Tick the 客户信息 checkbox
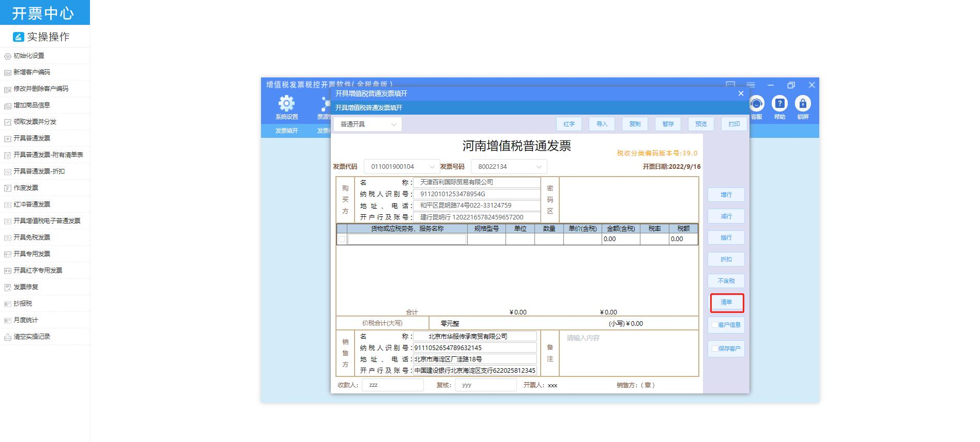980x442 pixels. click(x=715, y=325)
